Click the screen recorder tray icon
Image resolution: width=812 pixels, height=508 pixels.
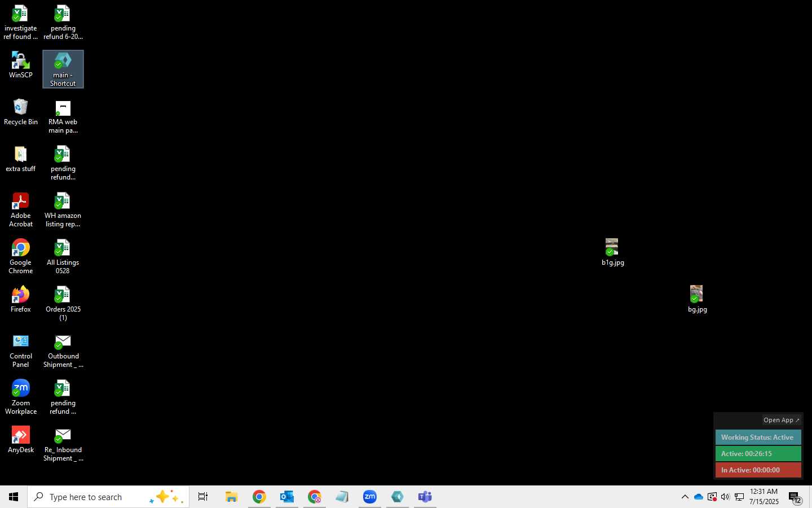point(712,497)
